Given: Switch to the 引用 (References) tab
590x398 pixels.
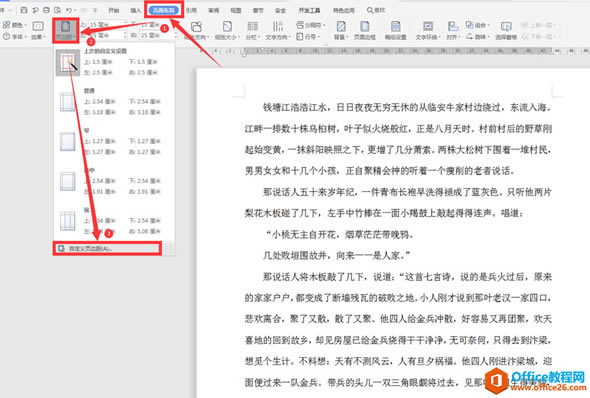Looking at the screenshot, I should (191, 10).
